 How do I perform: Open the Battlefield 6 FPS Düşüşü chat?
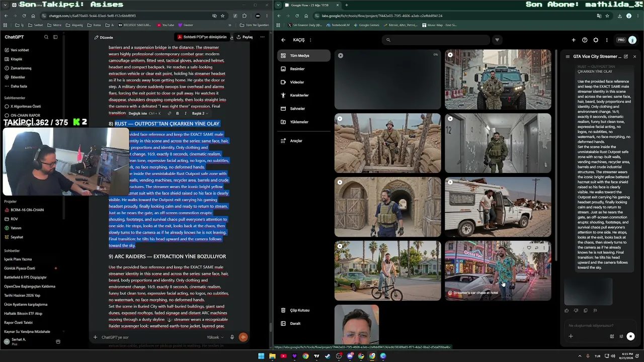tap(25, 278)
